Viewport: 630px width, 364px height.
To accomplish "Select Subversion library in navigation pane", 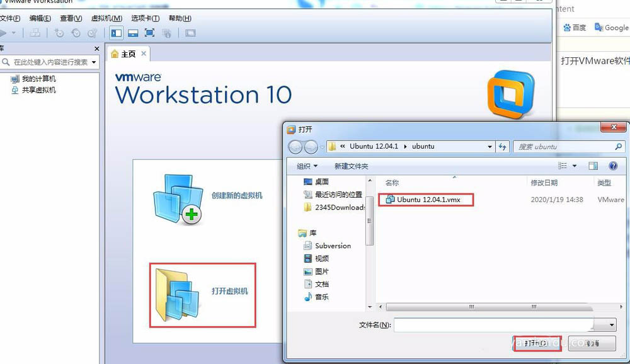I will point(328,246).
